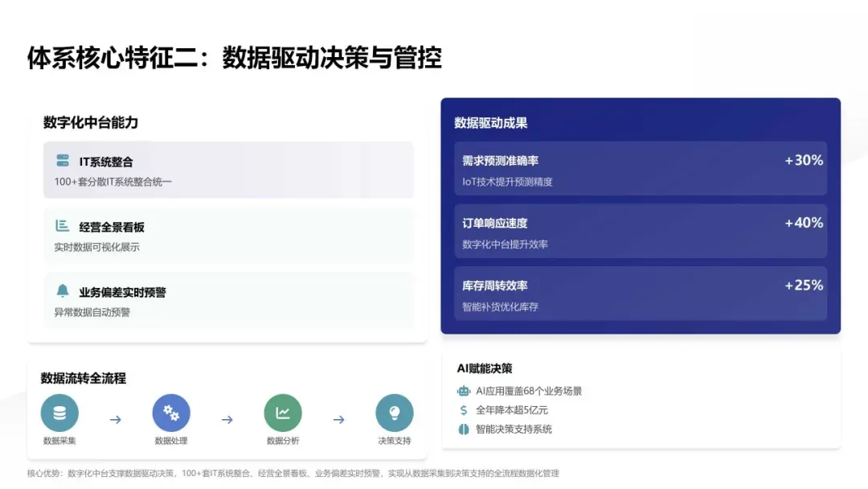Click the AI赋能决策 heading
The width and height of the screenshot is (868, 489).
tap(485, 368)
